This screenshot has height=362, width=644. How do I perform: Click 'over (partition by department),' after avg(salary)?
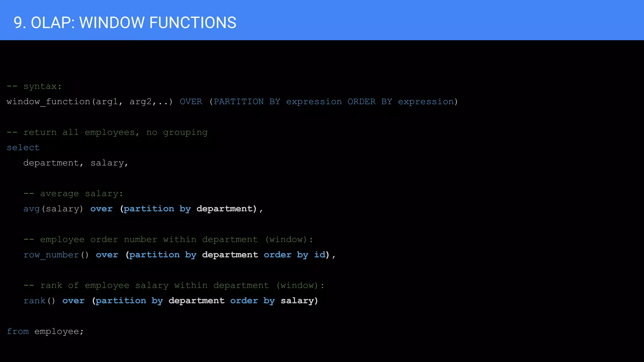point(177,209)
